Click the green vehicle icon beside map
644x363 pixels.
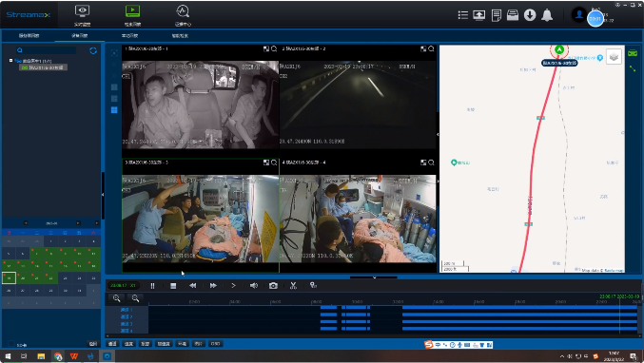(633, 53)
